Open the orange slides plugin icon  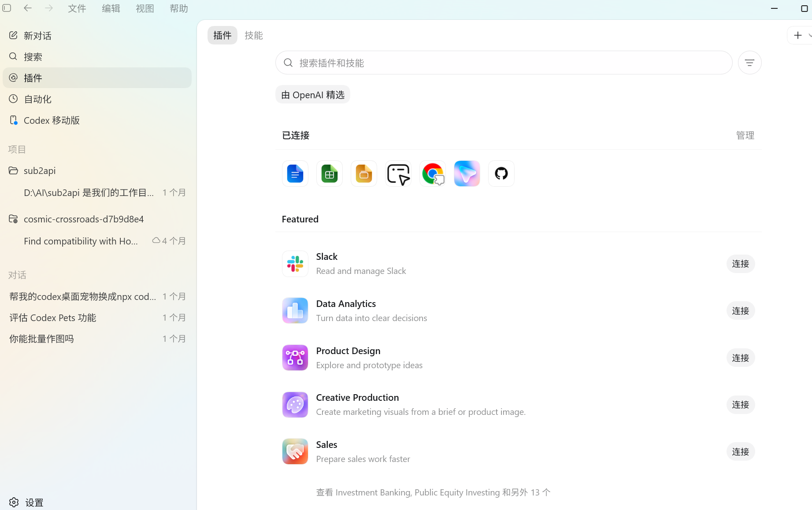[x=363, y=174]
